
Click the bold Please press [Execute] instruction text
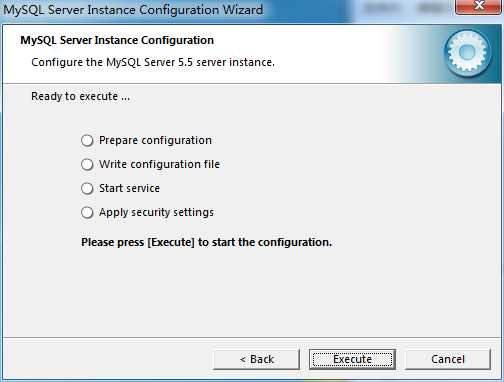pos(206,242)
